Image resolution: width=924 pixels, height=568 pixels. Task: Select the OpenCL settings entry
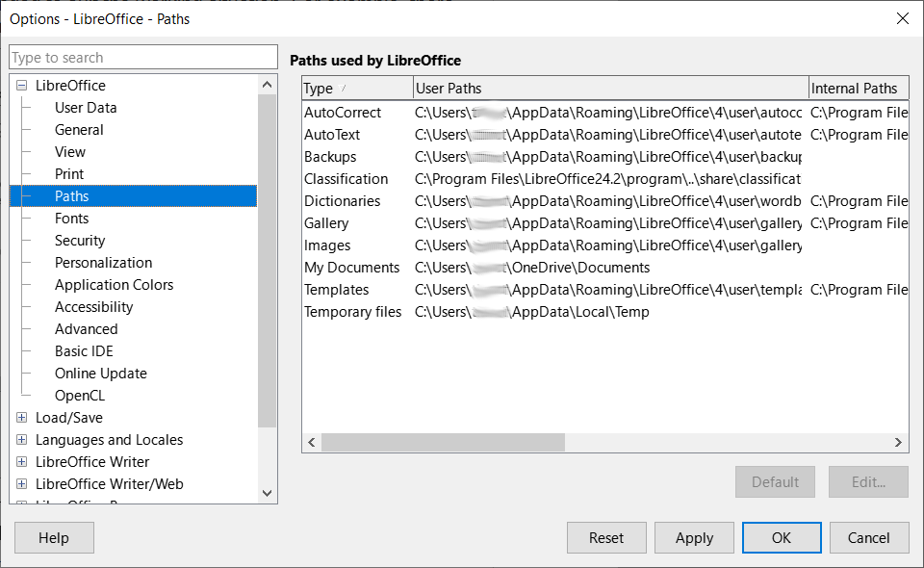point(82,395)
